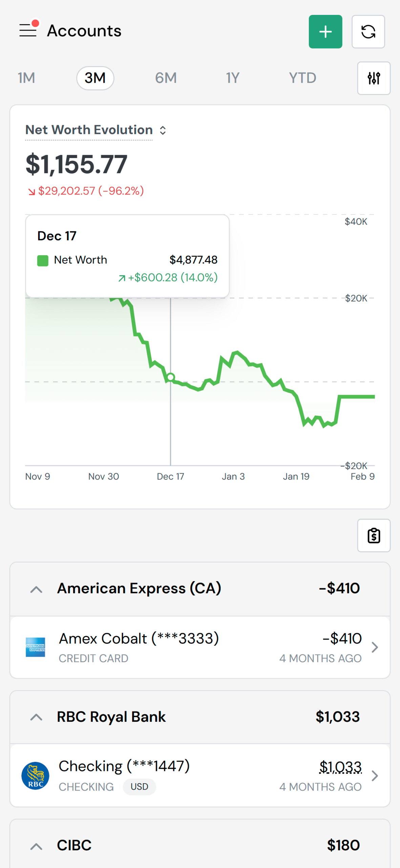
Task: Select the YTD time range
Action: (x=302, y=78)
